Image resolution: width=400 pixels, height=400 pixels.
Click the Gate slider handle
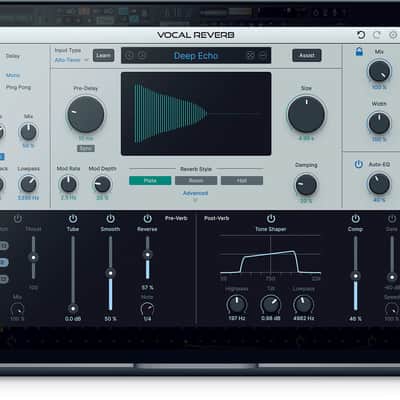[392, 277]
